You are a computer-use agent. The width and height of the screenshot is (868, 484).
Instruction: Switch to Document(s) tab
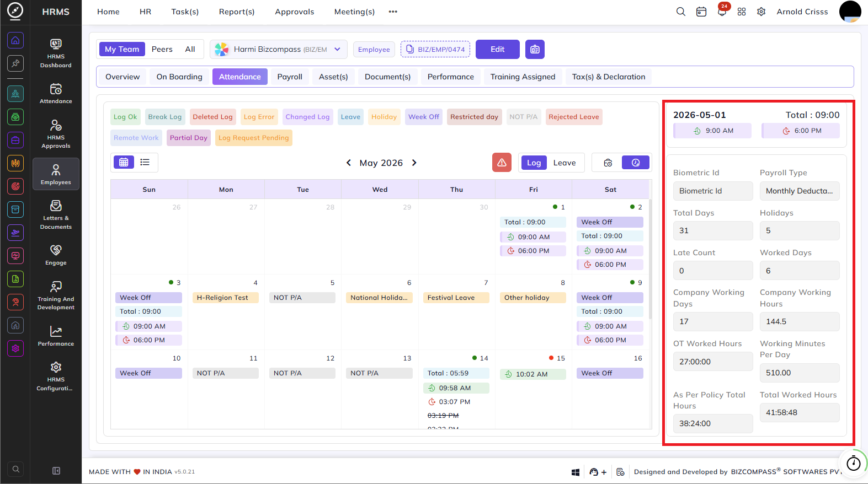pyautogui.click(x=388, y=77)
